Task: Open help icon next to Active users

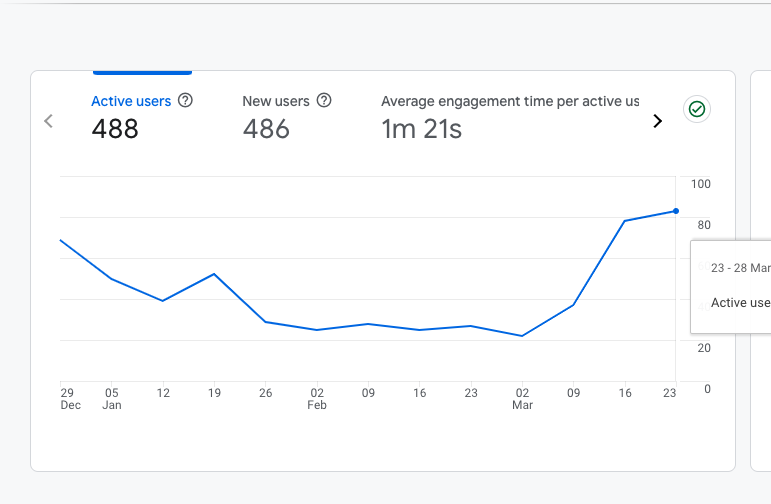Action: (185, 100)
